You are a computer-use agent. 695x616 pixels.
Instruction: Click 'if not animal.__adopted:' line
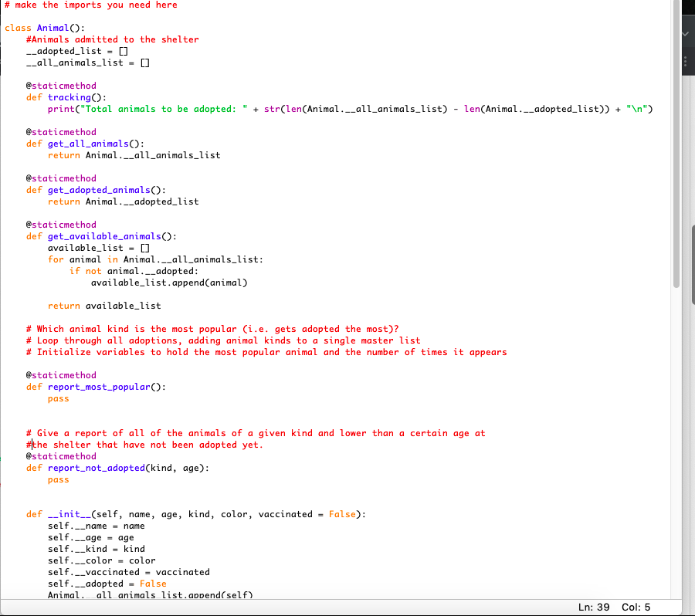pyautogui.click(x=134, y=271)
